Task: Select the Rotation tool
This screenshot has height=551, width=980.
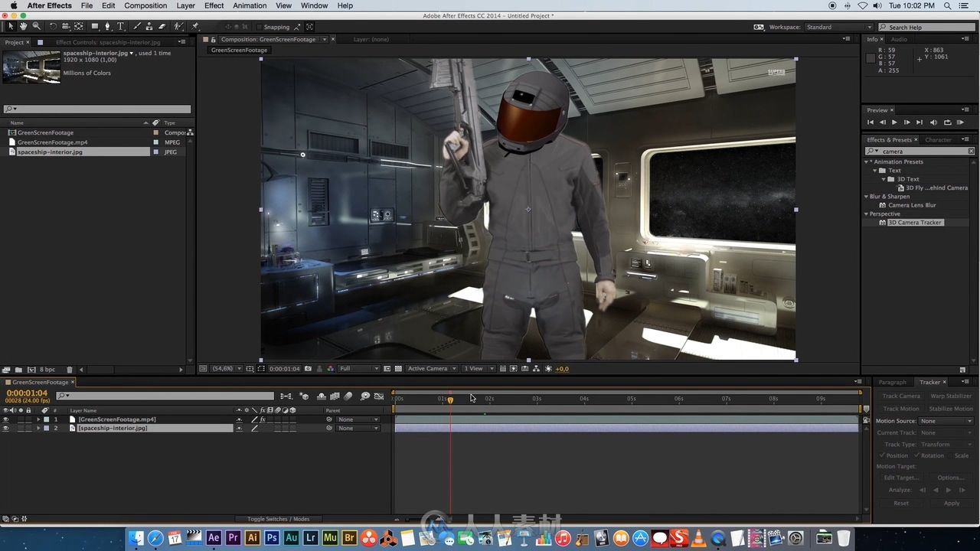Action: (x=52, y=26)
